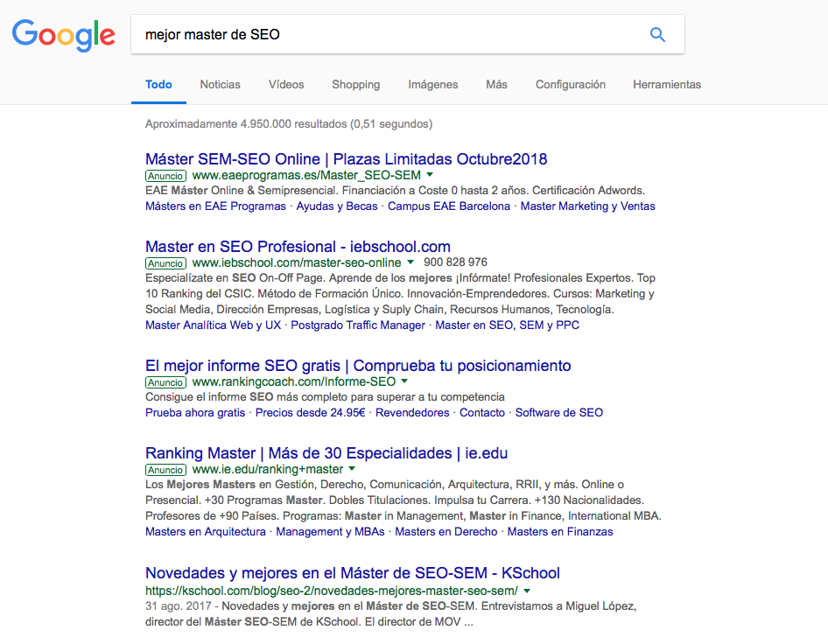This screenshot has height=644, width=828.
Task: Expand dropdown arrow next to rankingcoach.com URL
Action: (x=404, y=381)
